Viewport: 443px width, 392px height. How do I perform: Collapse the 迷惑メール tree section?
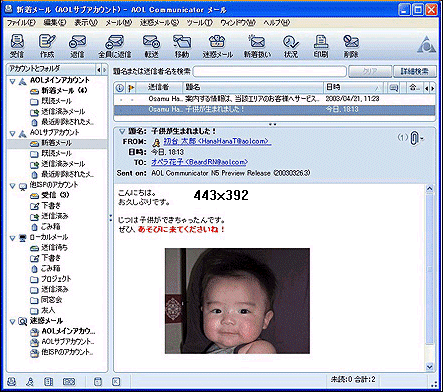click(x=13, y=322)
